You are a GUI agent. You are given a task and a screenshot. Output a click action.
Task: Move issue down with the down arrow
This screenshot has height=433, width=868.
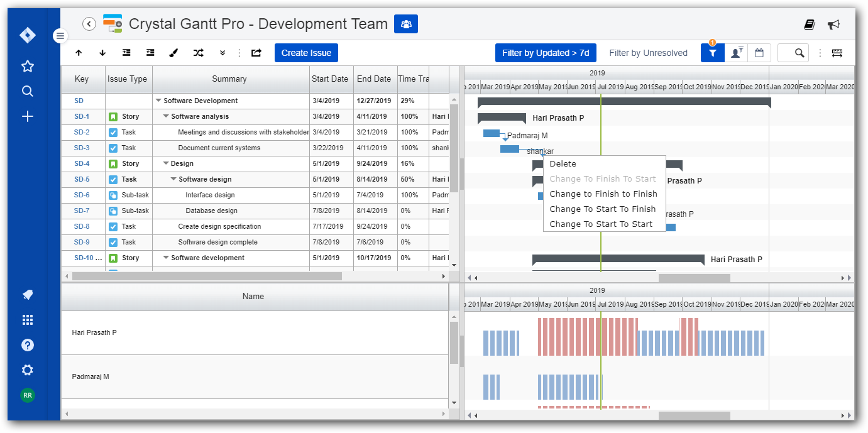click(x=102, y=53)
